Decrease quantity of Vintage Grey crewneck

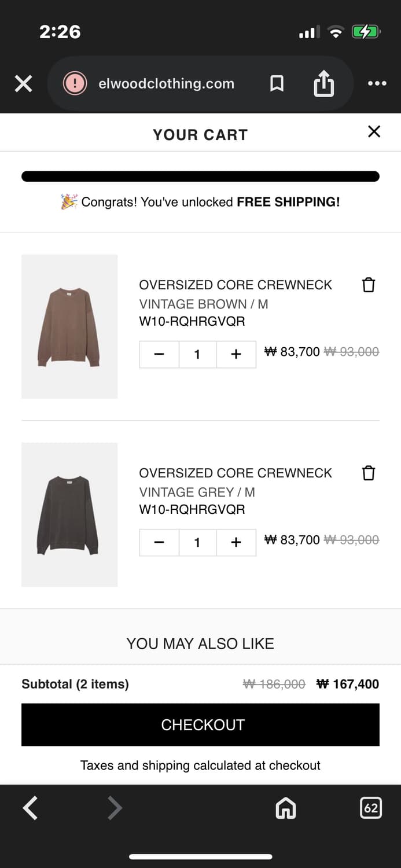pos(159,542)
